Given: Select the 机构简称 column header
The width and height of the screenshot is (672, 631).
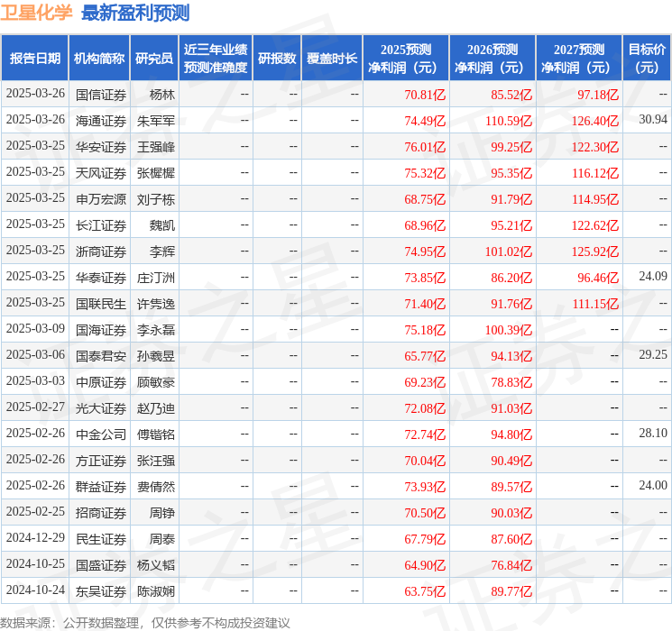Looking at the screenshot, I should 99,59.
